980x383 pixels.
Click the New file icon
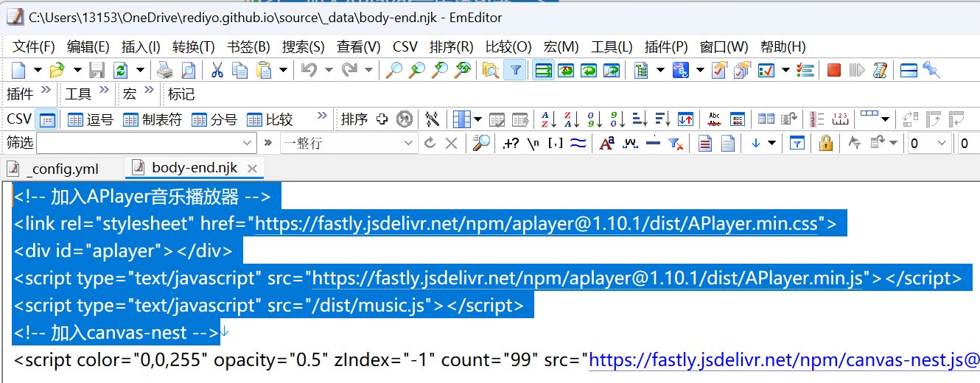18,70
